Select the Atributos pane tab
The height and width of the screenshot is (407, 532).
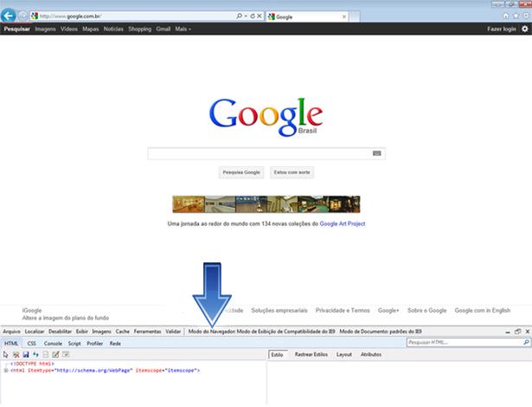371,354
